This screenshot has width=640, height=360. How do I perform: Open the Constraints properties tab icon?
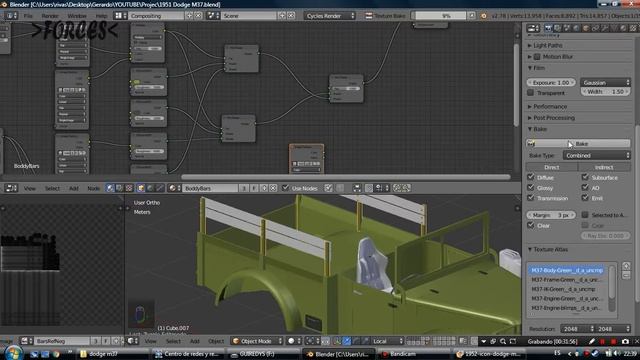595,28
